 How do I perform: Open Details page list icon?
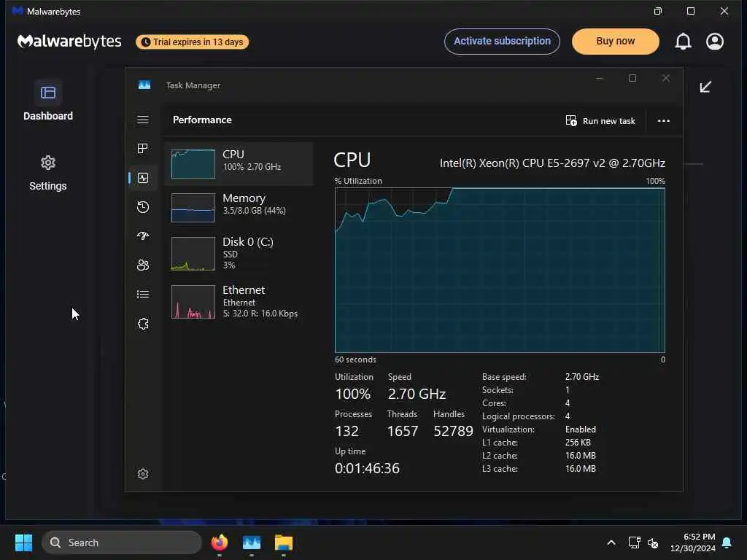click(x=143, y=295)
